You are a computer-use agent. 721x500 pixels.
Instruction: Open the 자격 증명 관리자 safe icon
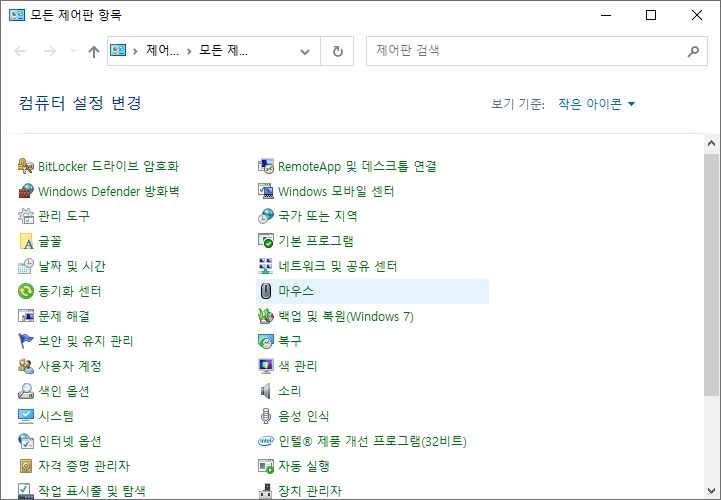26,466
